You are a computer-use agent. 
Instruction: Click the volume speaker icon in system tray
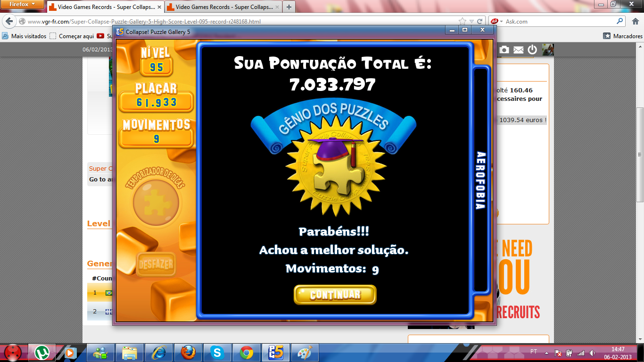[592, 353]
